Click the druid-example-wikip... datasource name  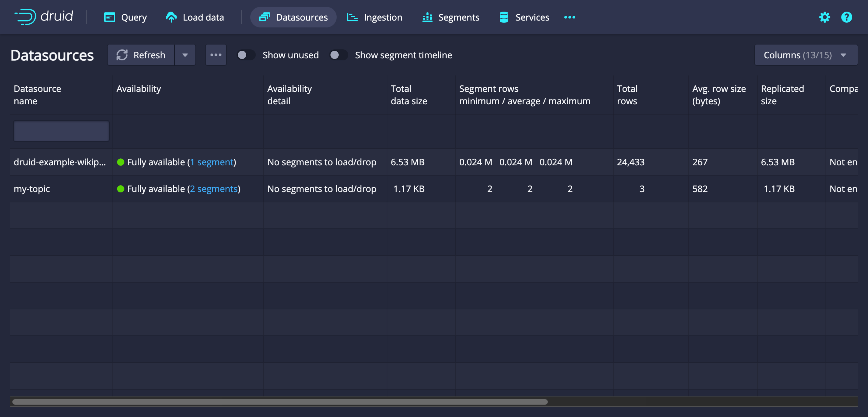60,162
